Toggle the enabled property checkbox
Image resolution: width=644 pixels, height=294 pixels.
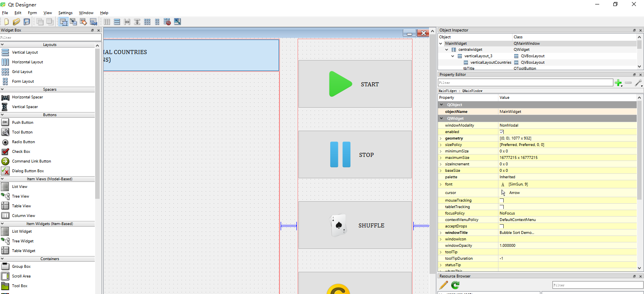pyautogui.click(x=502, y=132)
